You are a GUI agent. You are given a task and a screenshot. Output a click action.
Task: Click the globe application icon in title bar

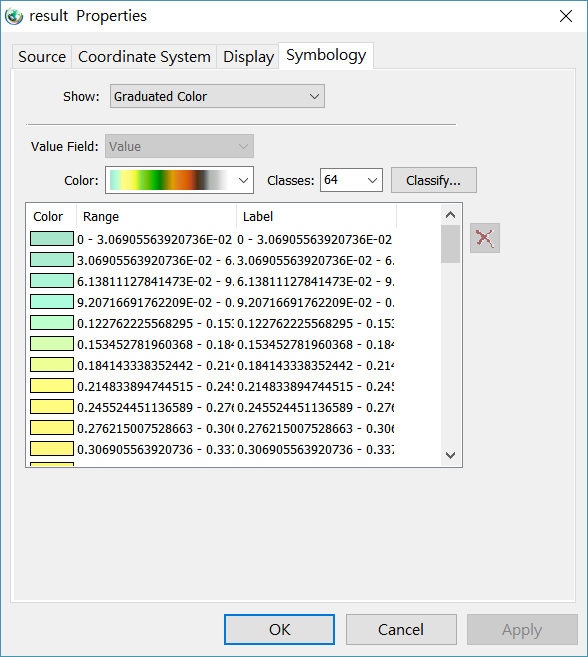point(14,16)
